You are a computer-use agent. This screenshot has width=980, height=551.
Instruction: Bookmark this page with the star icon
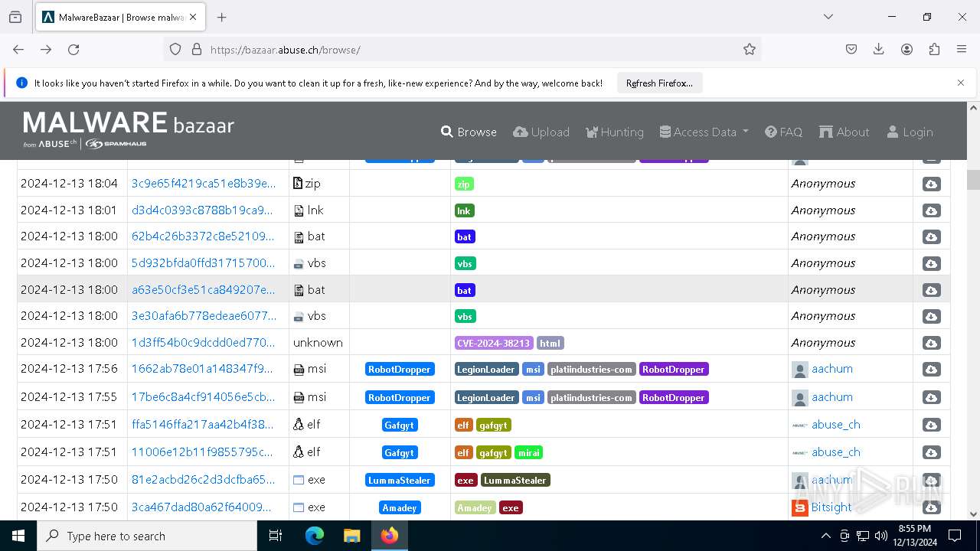click(x=750, y=49)
